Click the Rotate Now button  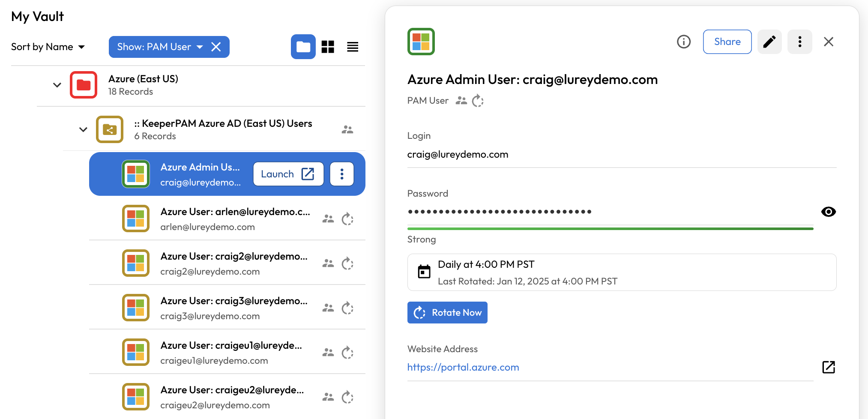pos(447,313)
